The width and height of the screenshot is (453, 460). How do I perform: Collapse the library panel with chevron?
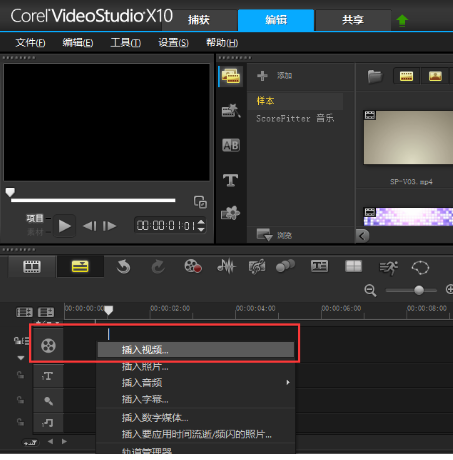(x=362, y=236)
